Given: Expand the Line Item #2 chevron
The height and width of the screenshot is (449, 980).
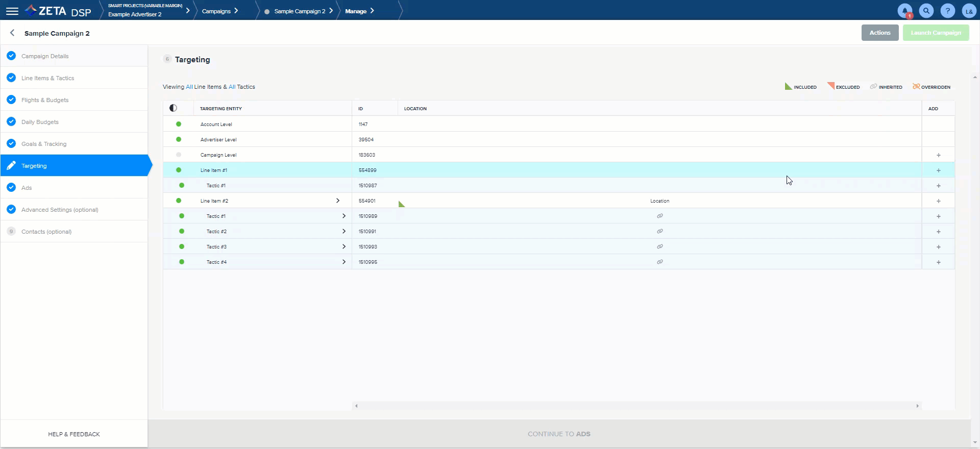Looking at the screenshot, I should (x=338, y=201).
